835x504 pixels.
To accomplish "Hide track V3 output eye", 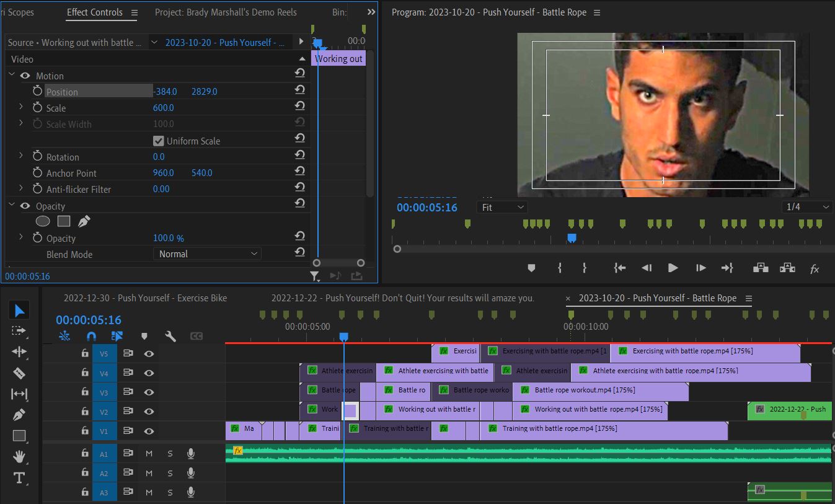I will pyautogui.click(x=149, y=392).
